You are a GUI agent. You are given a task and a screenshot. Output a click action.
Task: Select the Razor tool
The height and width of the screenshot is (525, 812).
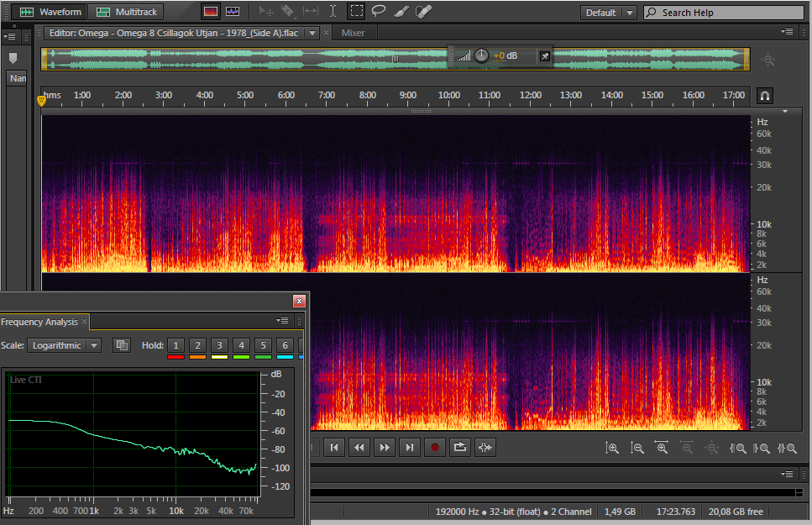click(x=287, y=12)
